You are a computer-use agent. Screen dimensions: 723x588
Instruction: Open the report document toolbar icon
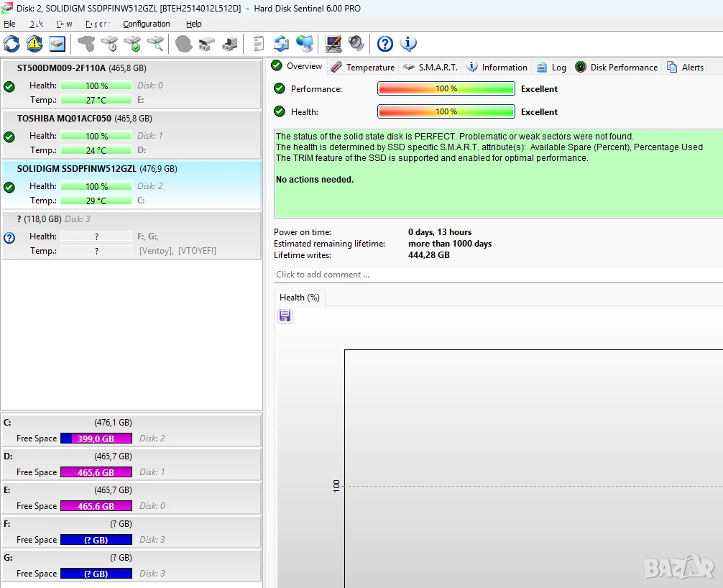258,44
